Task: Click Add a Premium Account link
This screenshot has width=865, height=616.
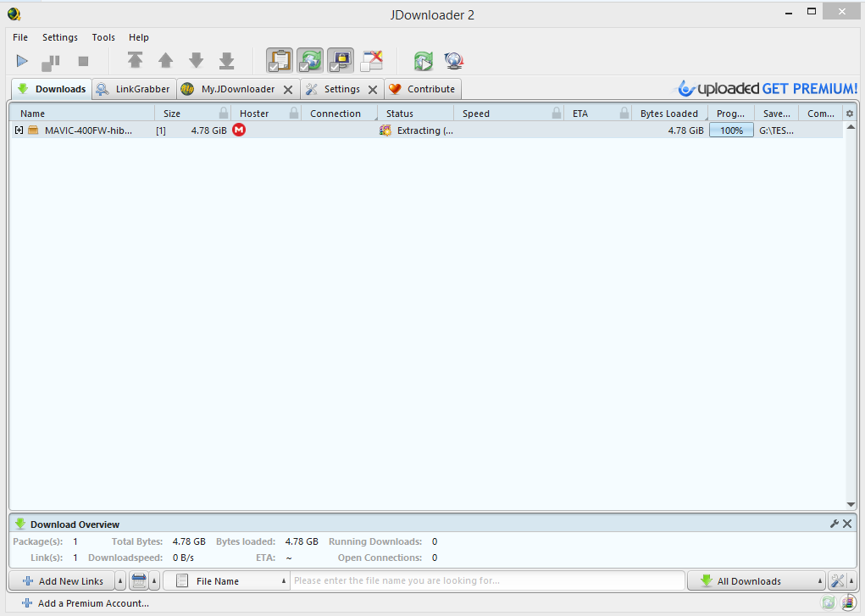Action: tap(86, 603)
